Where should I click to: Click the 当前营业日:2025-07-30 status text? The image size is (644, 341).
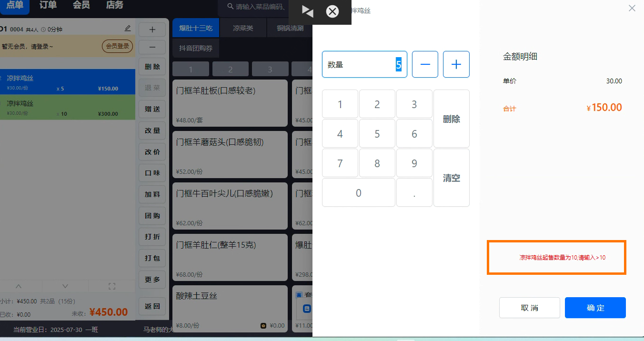pyautogui.click(x=48, y=329)
